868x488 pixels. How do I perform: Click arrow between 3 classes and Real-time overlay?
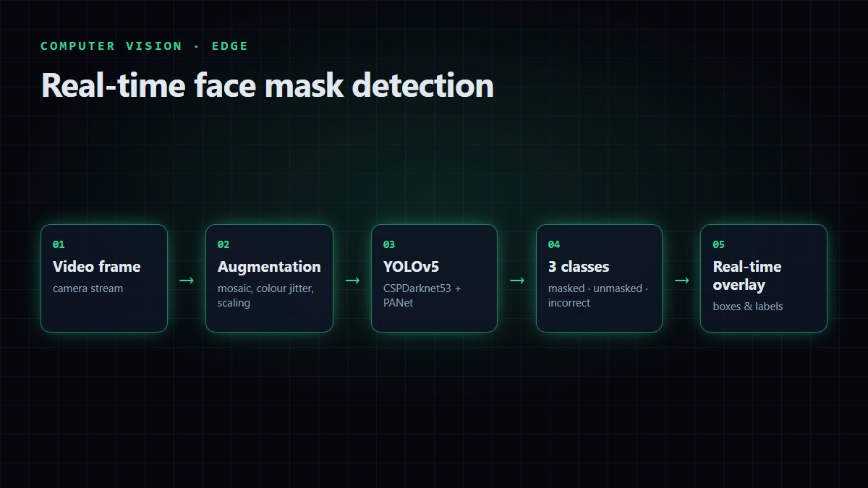point(682,280)
